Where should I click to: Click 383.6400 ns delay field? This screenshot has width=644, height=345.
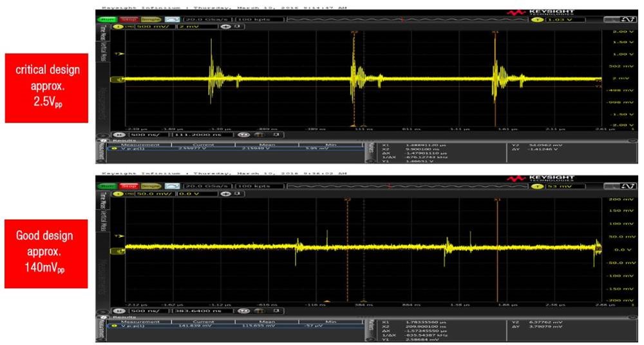(202, 311)
